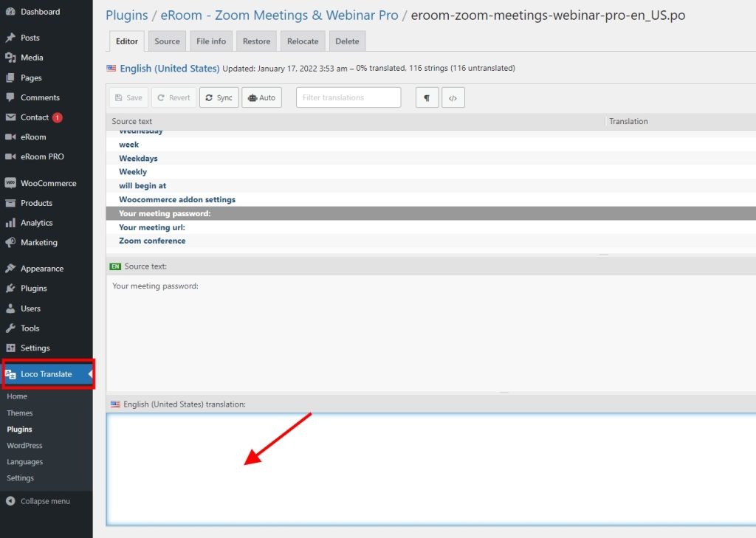Open the File info tab
Viewport: 756px width, 538px height.
(211, 41)
